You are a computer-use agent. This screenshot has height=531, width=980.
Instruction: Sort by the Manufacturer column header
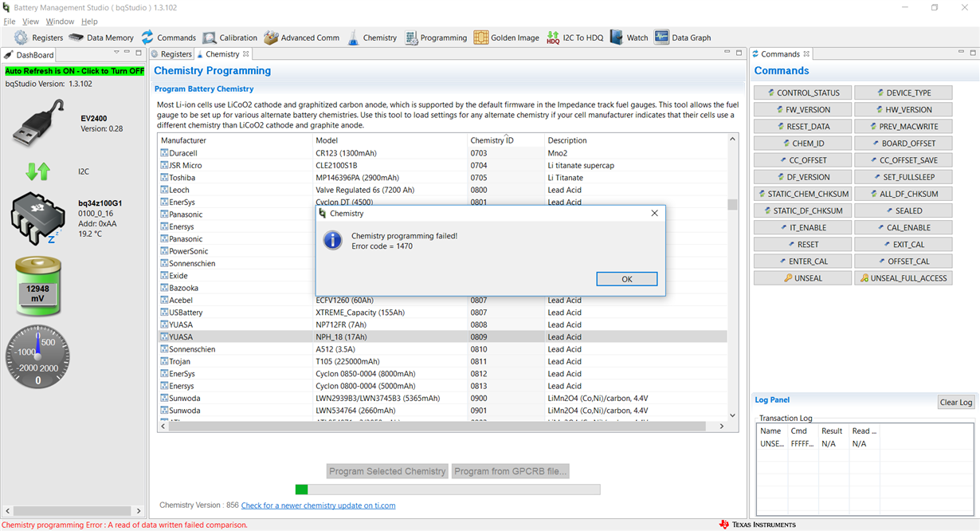pos(235,140)
